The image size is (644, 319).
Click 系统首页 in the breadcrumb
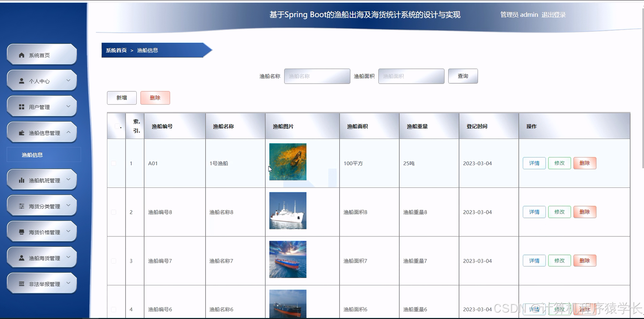coord(115,50)
